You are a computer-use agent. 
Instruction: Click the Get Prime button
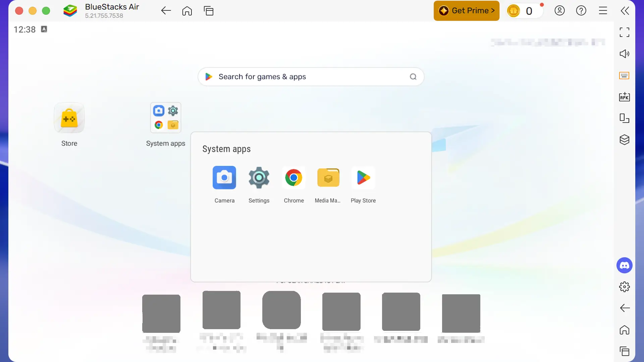point(466,11)
